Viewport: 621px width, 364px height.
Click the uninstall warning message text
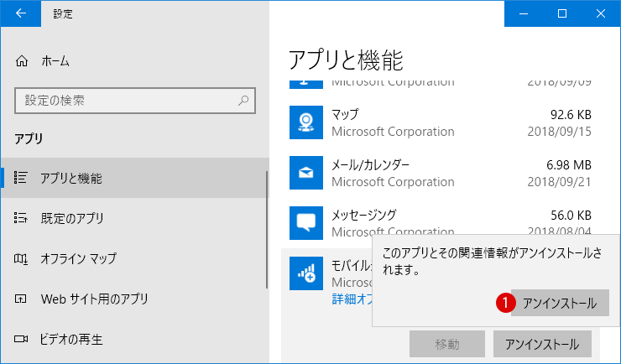point(493,262)
